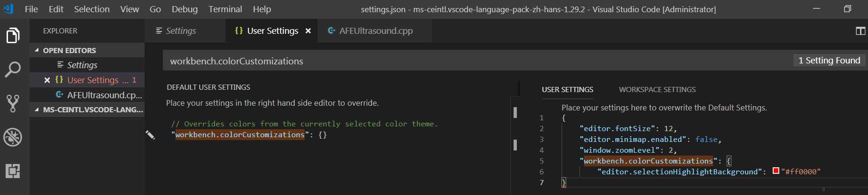
Task: Collapse the Open Editors section
Action: coord(37,50)
